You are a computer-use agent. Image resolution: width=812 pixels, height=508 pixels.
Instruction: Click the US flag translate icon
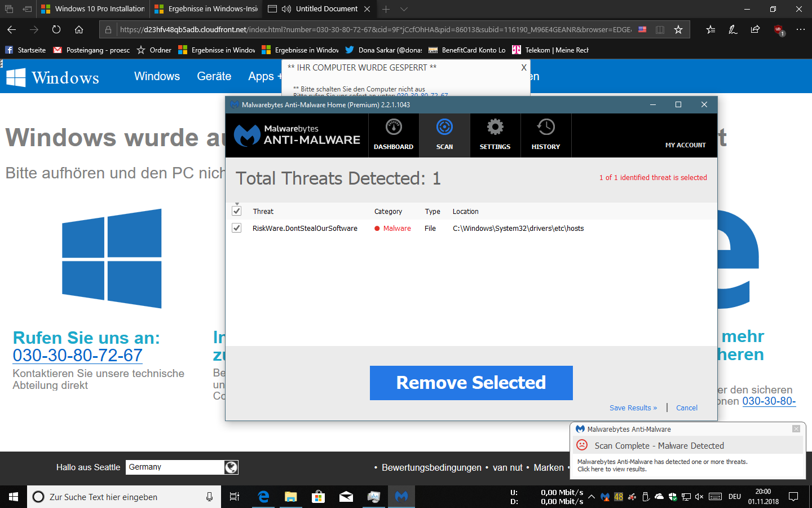click(642, 29)
